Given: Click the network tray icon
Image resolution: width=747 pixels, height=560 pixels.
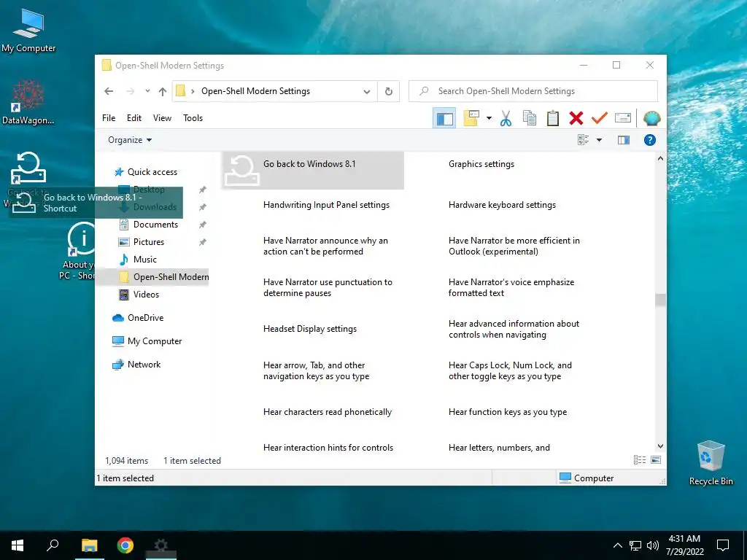Looking at the screenshot, I should (635, 545).
